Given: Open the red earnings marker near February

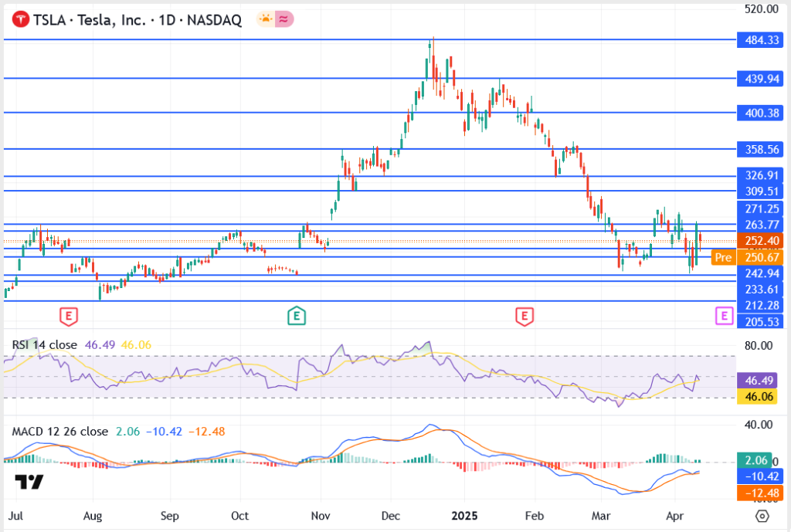Looking at the screenshot, I should (524, 315).
